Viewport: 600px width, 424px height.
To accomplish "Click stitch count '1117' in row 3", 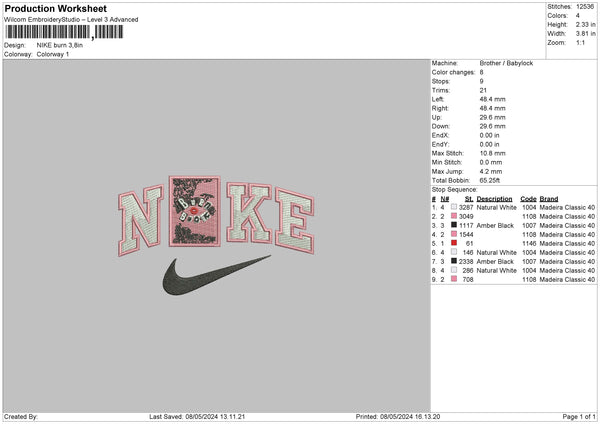I will [466, 225].
